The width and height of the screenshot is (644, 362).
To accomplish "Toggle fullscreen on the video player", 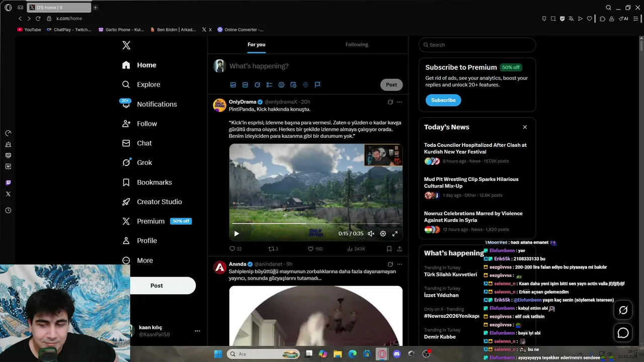I will 395,233.
